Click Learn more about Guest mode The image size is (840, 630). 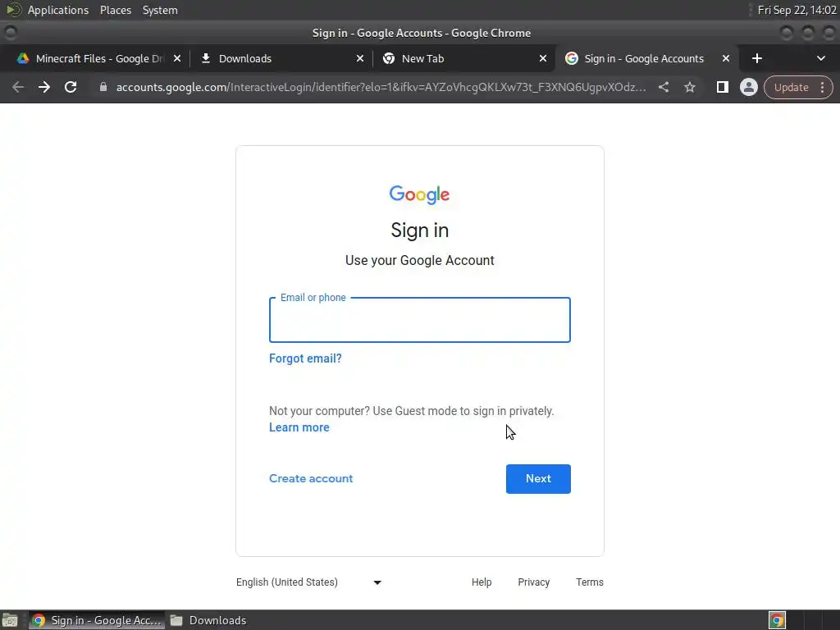(x=299, y=427)
